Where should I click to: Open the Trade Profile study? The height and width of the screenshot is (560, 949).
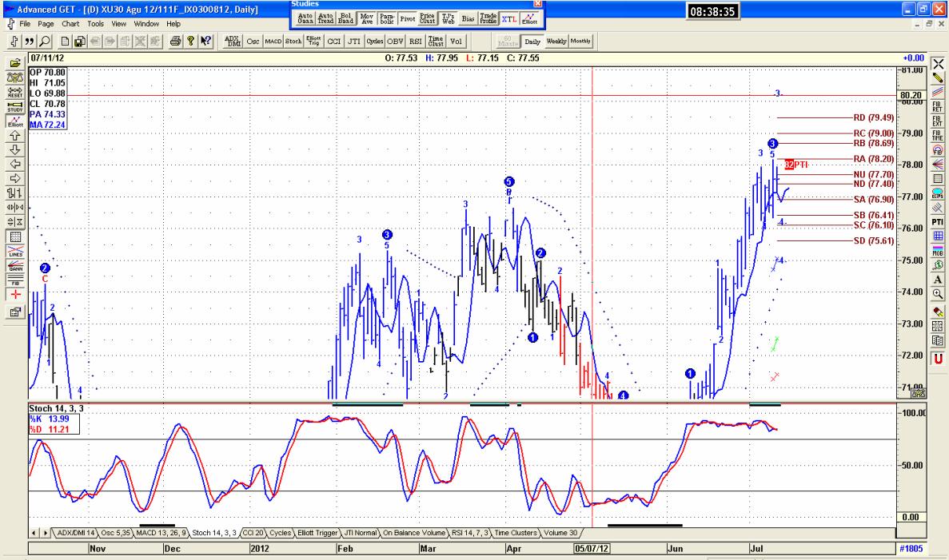488,18
